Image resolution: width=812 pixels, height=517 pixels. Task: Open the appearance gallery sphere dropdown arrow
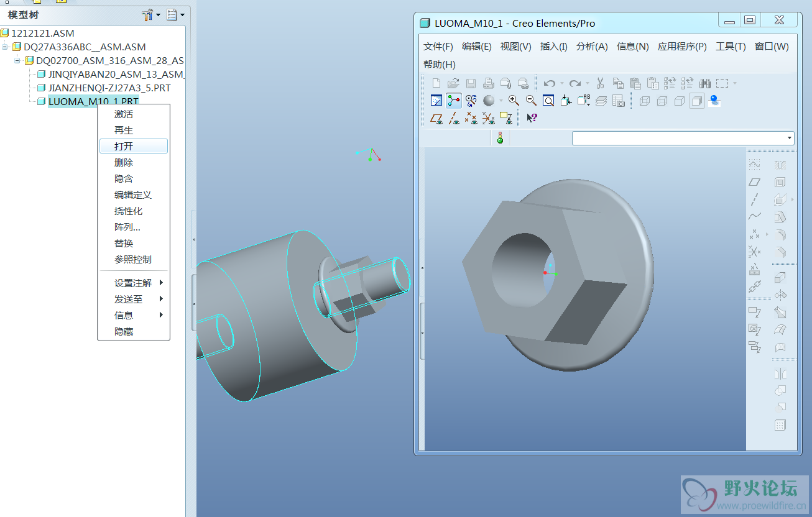[x=501, y=101]
